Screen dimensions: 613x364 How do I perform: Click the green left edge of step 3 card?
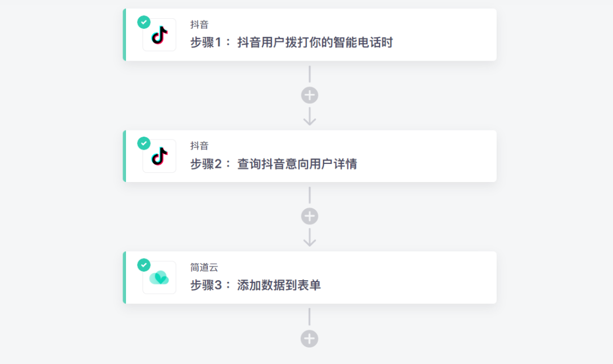click(x=124, y=277)
